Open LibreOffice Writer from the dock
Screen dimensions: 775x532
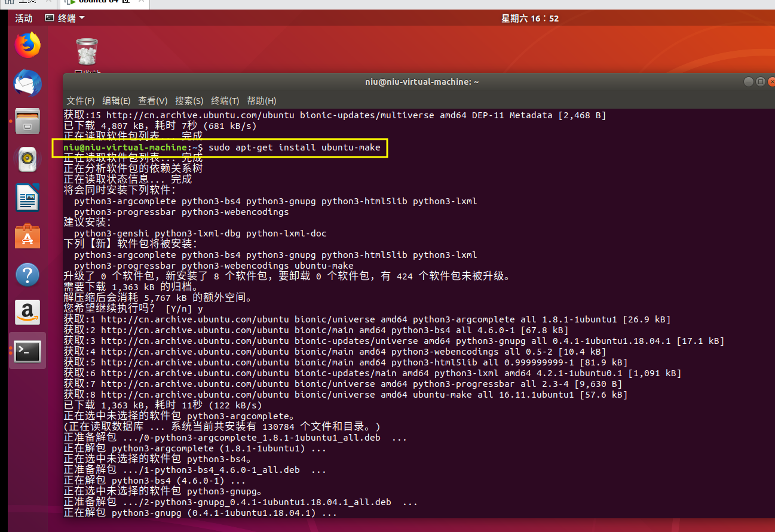coord(27,197)
